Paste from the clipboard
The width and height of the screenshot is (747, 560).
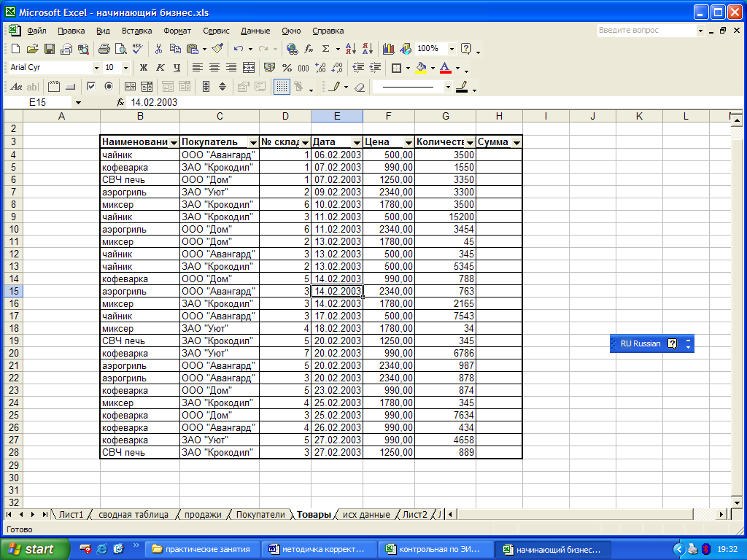193,49
